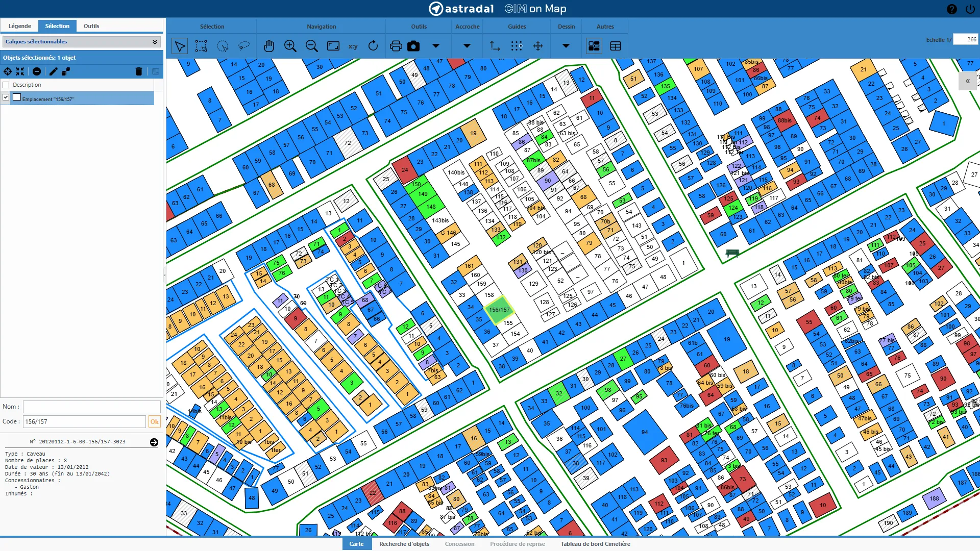Toggle the table view layout button
This screenshot has width=980, height=551.
click(616, 46)
